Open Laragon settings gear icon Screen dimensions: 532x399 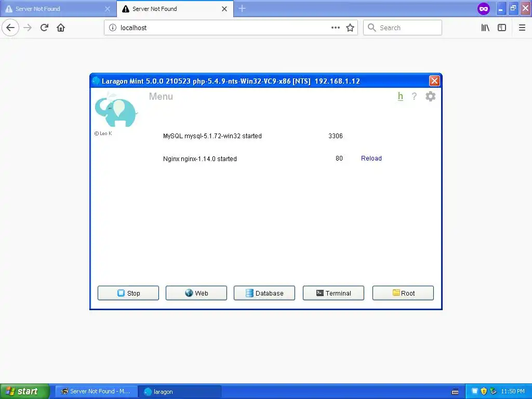coord(430,96)
